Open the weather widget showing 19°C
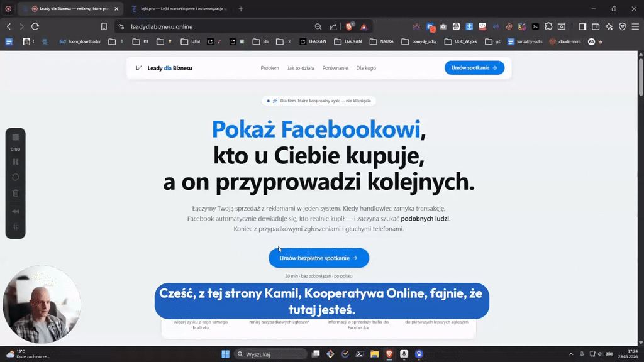Image resolution: width=644 pixels, height=362 pixels. pyautogui.click(x=27, y=354)
